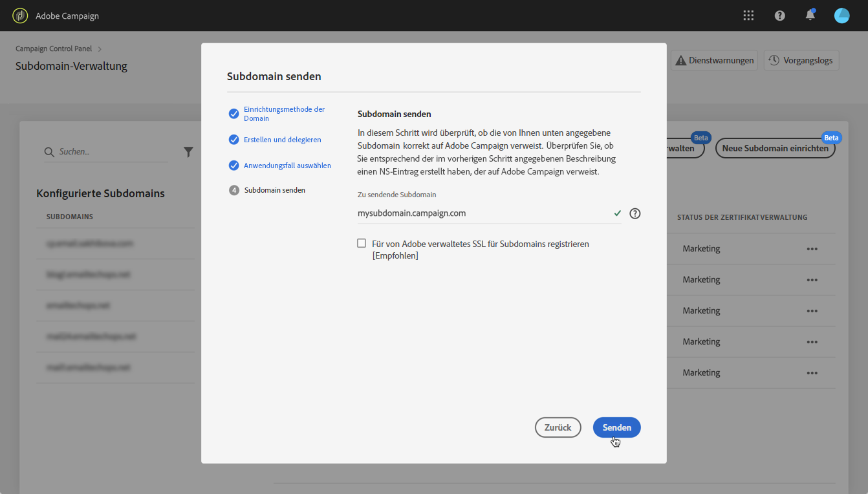The height and width of the screenshot is (494, 868).
Task: Click the Subdomain-Verwaltung page title
Action: click(71, 66)
